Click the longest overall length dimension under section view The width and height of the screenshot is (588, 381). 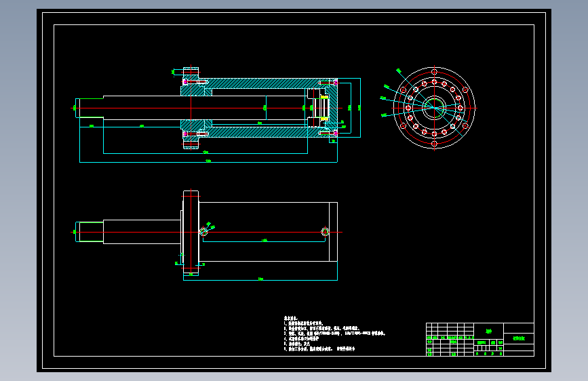tap(208, 162)
